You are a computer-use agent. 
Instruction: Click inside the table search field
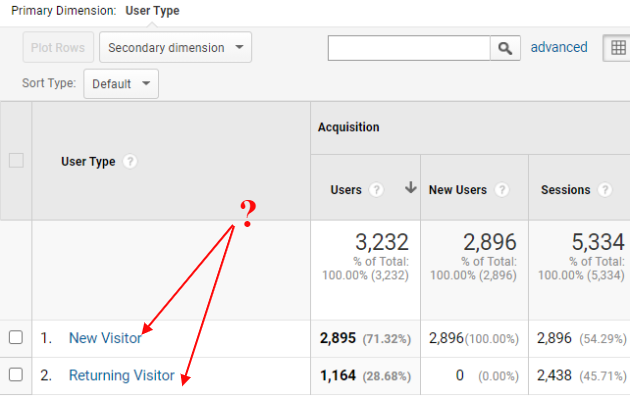coord(409,48)
